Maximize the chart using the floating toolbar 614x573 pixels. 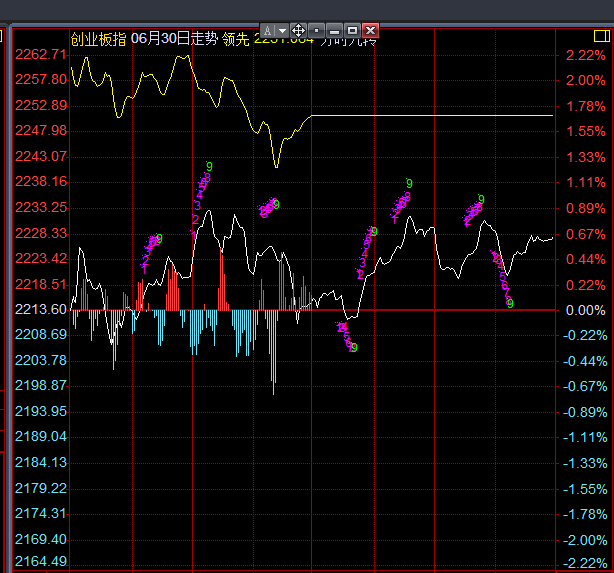(352, 31)
